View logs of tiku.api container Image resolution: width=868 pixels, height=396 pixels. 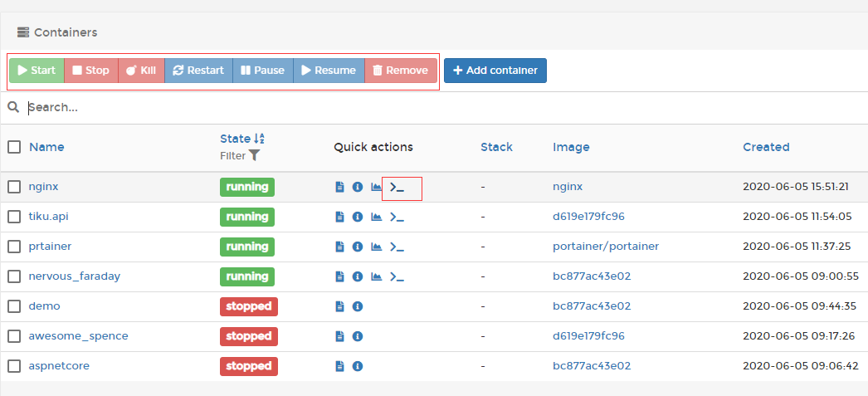point(339,218)
